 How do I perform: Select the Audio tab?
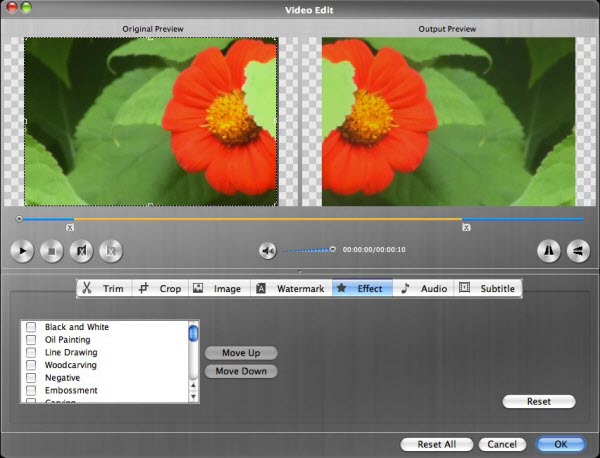[x=423, y=288]
